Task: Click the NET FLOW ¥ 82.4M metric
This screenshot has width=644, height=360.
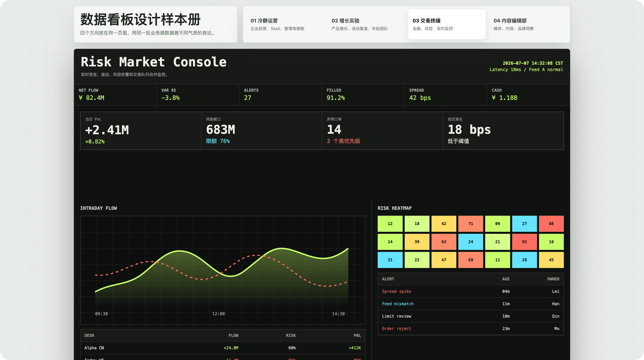Action: tap(115, 94)
